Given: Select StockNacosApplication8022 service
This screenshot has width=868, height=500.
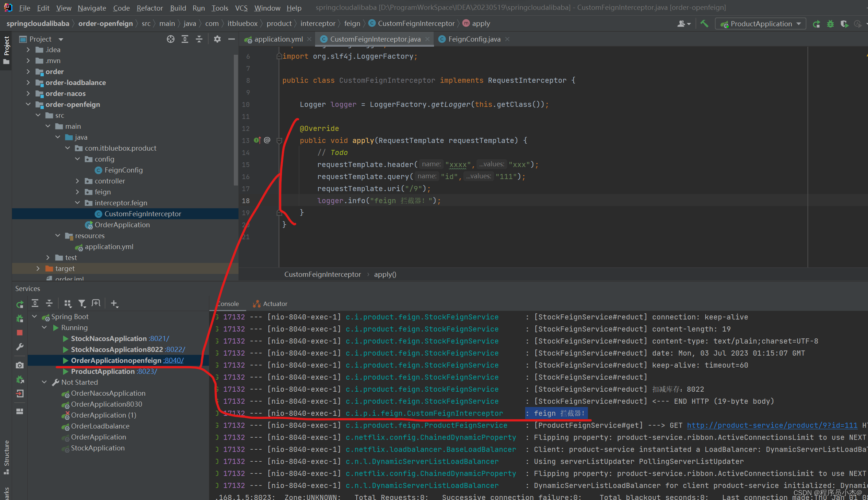Looking at the screenshot, I should pyautogui.click(x=117, y=349).
